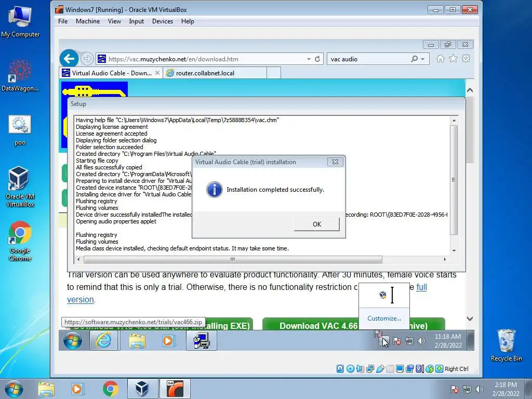Open the Internet Explorer Favorites star

pyautogui.click(x=453, y=59)
